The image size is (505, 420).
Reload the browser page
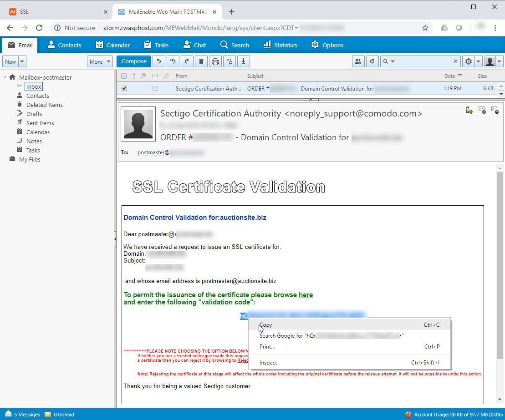point(39,28)
